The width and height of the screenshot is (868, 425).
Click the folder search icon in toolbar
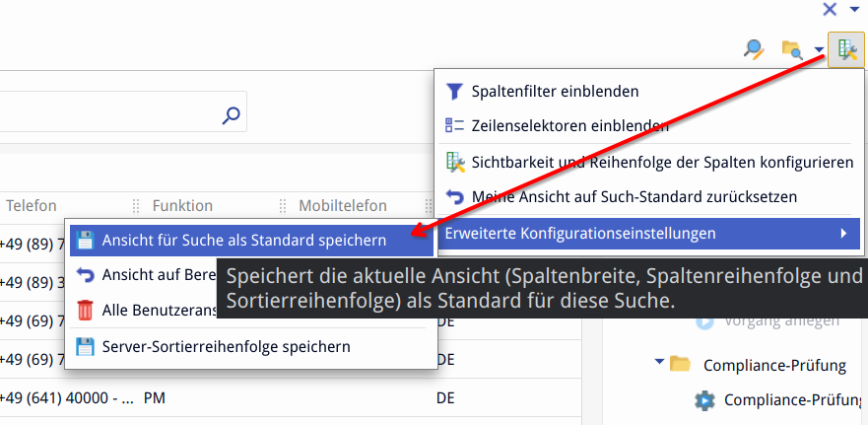click(790, 49)
